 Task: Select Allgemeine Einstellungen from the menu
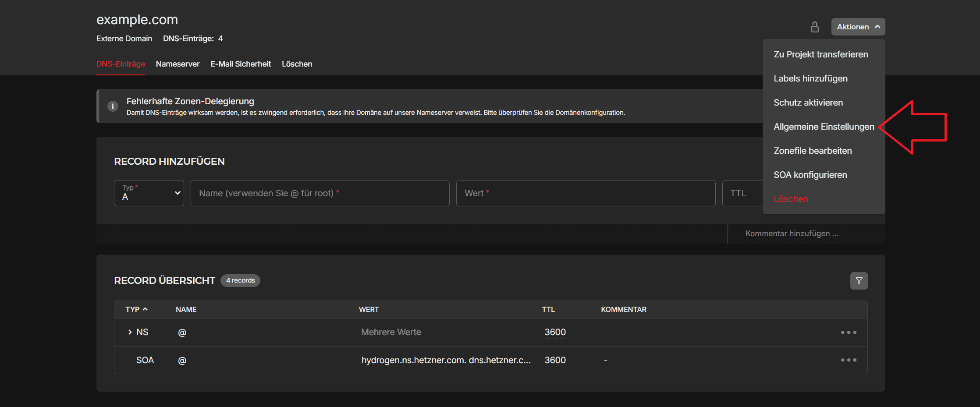(x=824, y=127)
